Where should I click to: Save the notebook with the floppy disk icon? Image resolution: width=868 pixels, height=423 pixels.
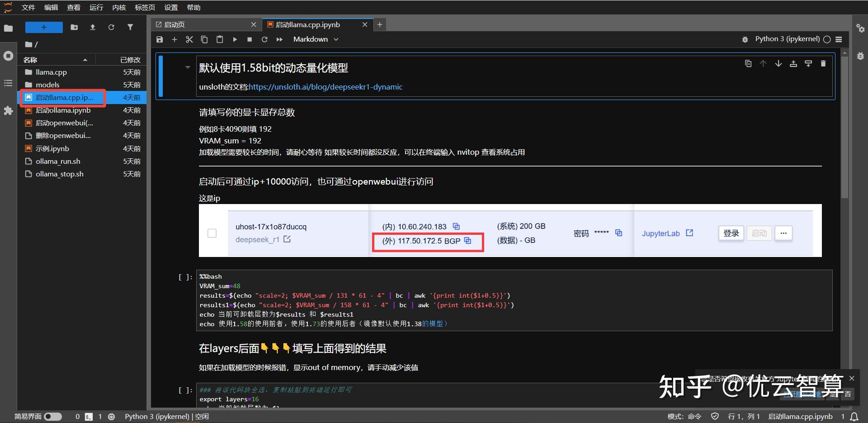click(159, 39)
